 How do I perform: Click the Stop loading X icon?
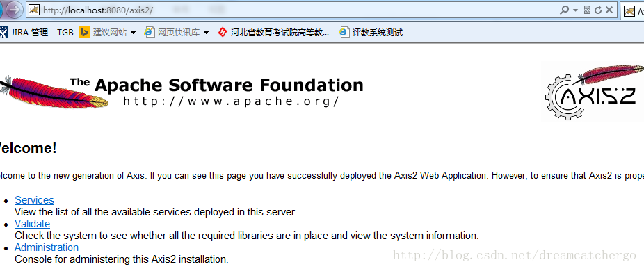(609, 10)
